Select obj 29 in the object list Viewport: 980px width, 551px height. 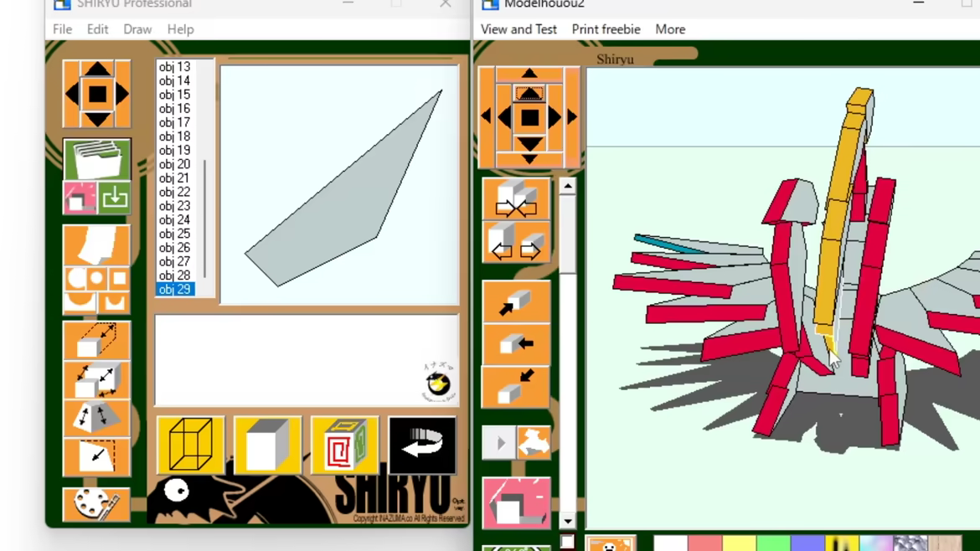pyautogui.click(x=175, y=289)
